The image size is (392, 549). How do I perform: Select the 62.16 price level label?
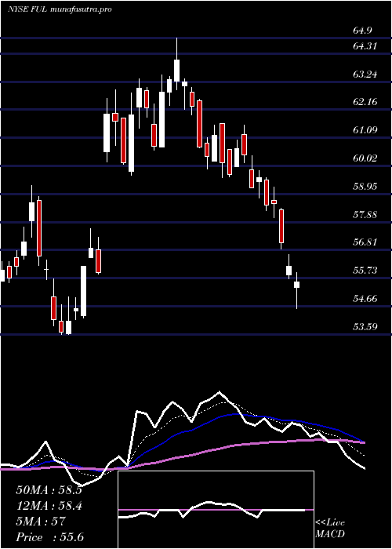click(x=365, y=102)
